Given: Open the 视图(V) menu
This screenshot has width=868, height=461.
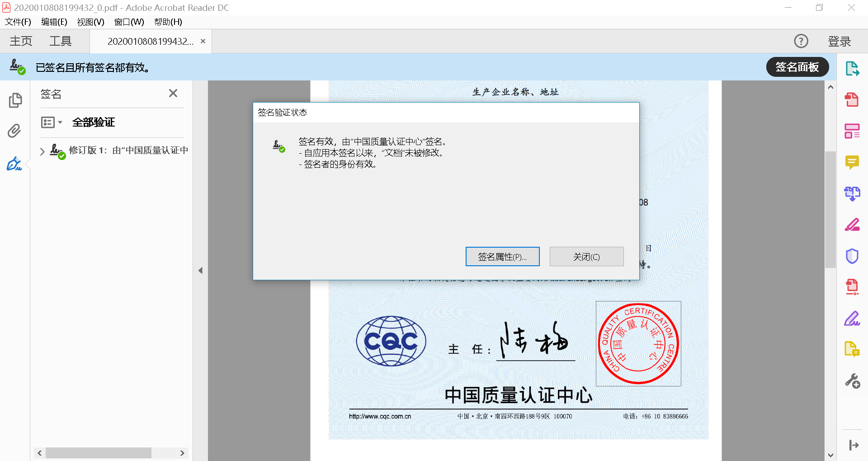Looking at the screenshot, I should (x=90, y=22).
